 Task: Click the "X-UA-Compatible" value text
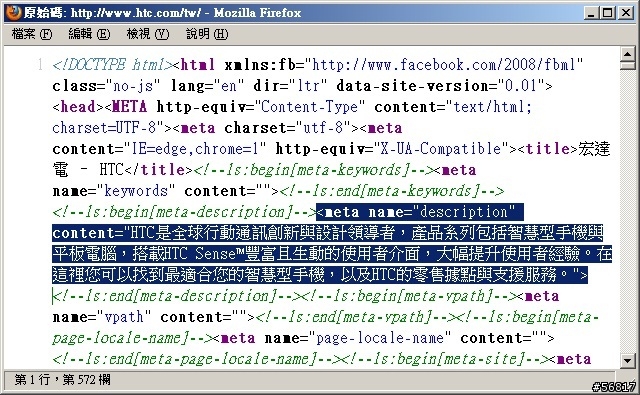click(x=441, y=149)
